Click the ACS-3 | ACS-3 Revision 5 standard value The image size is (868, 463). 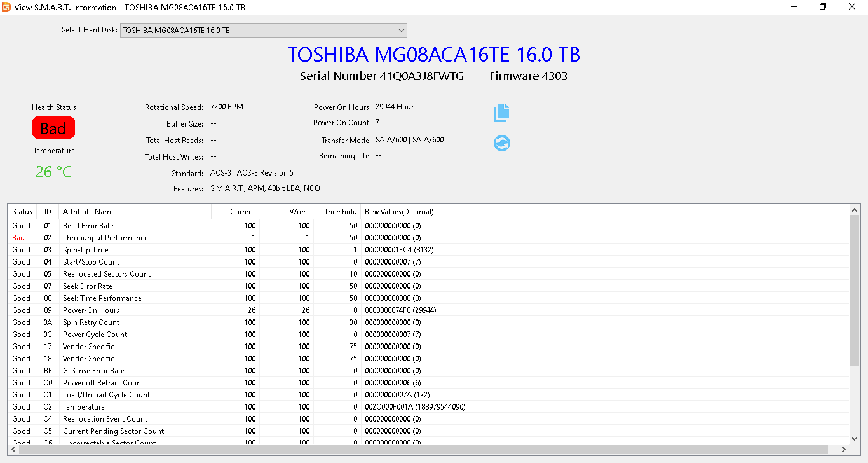tap(252, 173)
